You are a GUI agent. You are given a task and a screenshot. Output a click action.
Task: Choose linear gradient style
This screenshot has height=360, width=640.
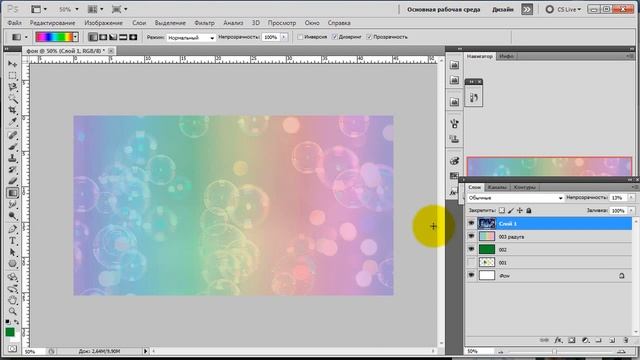coord(93,37)
